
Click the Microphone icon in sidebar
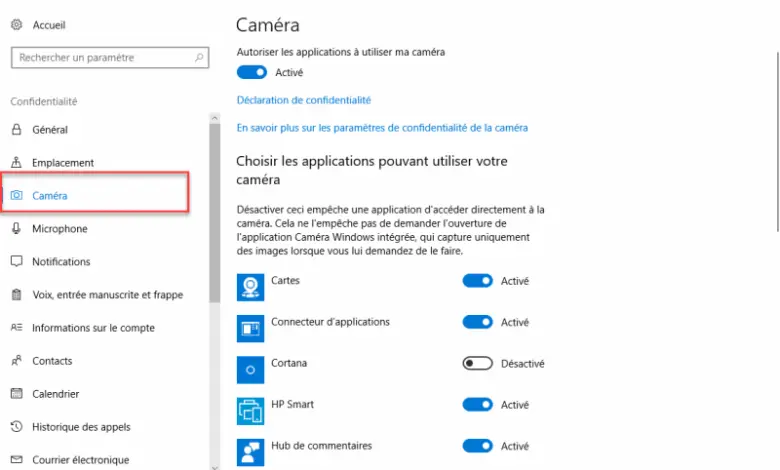[x=16, y=228]
